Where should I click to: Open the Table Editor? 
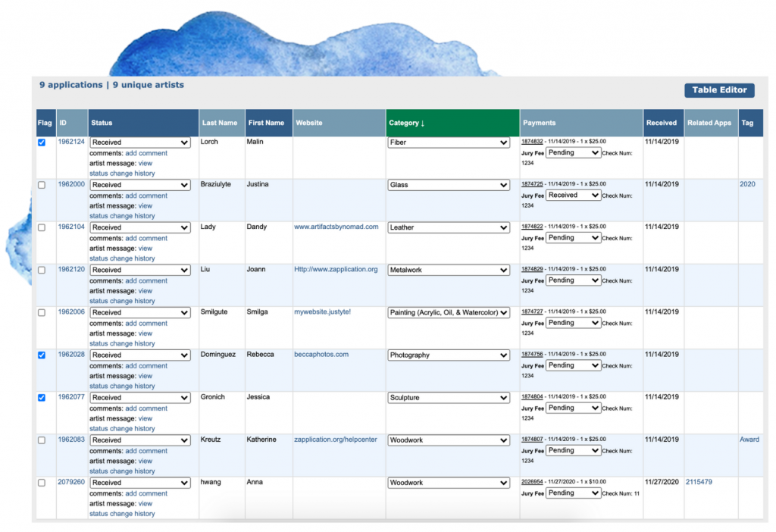point(718,90)
